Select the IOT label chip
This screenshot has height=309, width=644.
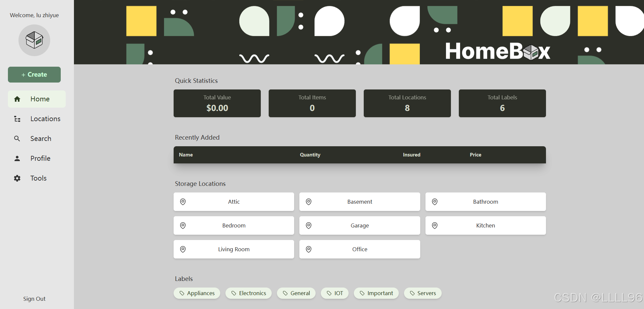click(x=335, y=293)
